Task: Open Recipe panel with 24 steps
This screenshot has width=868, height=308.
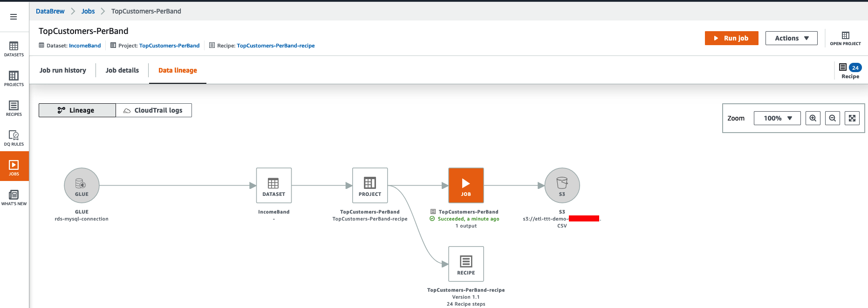Action: [850, 71]
